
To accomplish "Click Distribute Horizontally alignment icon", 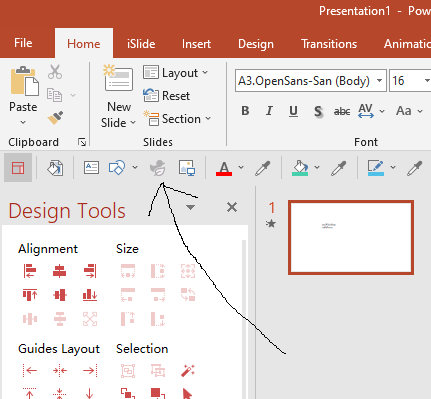I will click(30, 319).
